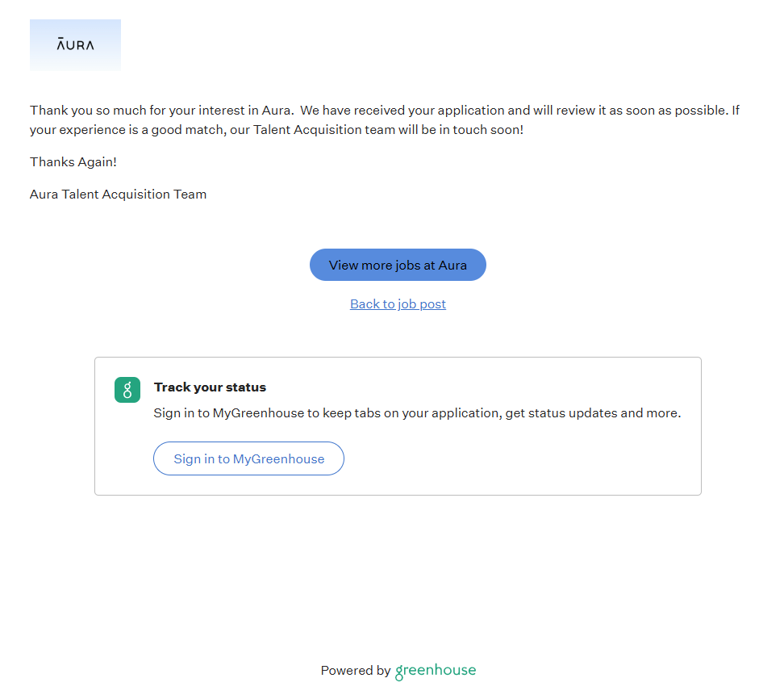This screenshot has width=784, height=699.
Task: Click the 'We have received your application' sentence
Action: 403,111
